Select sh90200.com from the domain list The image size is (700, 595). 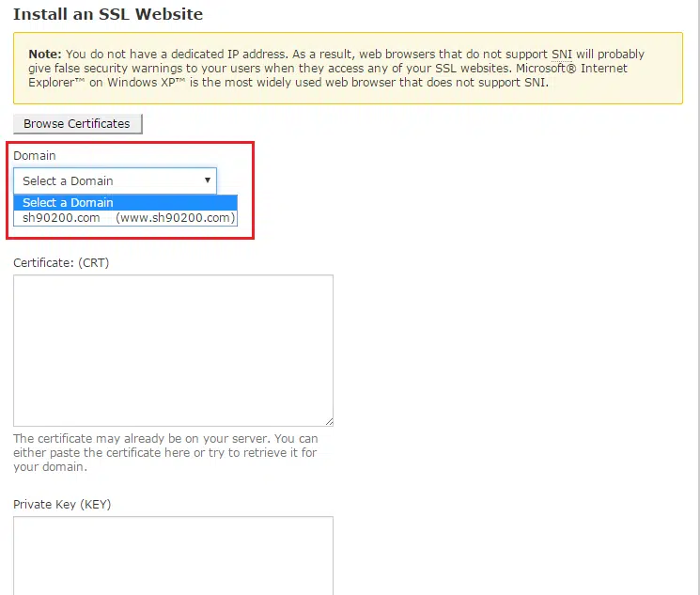pyautogui.click(x=62, y=218)
